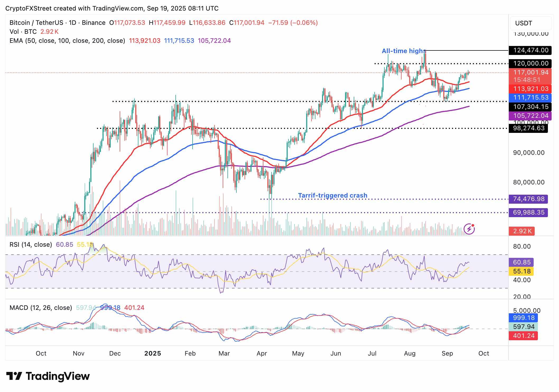The image size is (559, 392).
Task: Click the TradingView logo at the bottom
Action: pos(48,376)
